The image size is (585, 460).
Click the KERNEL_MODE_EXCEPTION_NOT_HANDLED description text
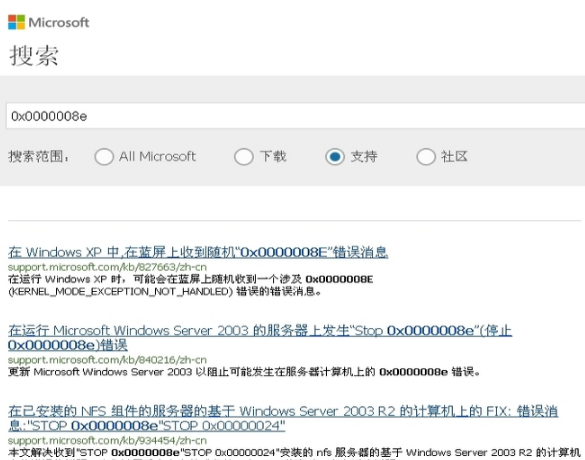(x=191, y=285)
